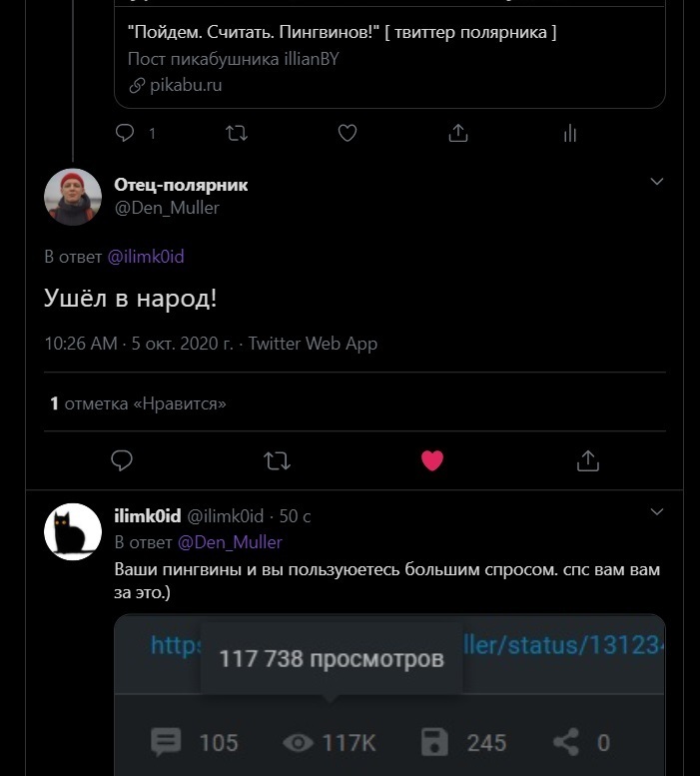Share the top pikabu link tweet

[x=458, y=133]
